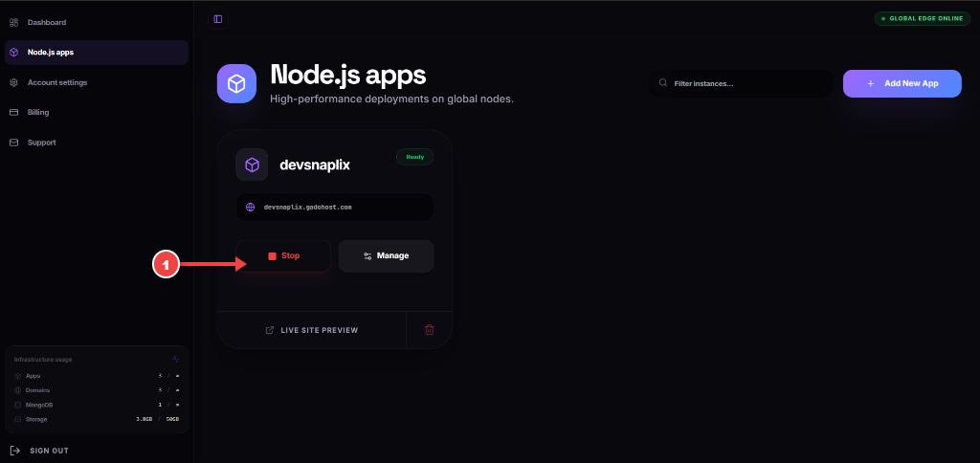Screen dimensions: 980x463
Task: Click the Dashboard icon in the sidebar
Action: pyautogui.click(x=13, y=23)
